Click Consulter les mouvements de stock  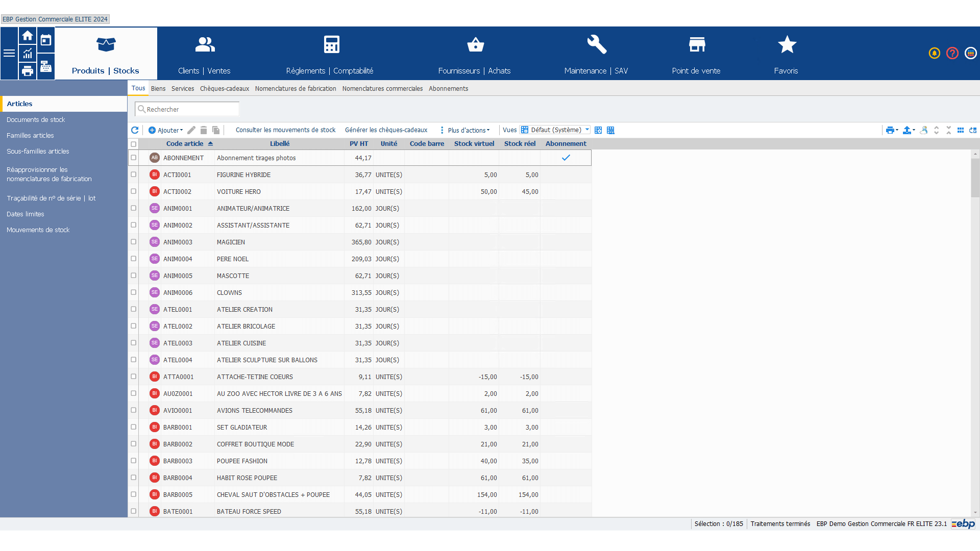point(285,130)
